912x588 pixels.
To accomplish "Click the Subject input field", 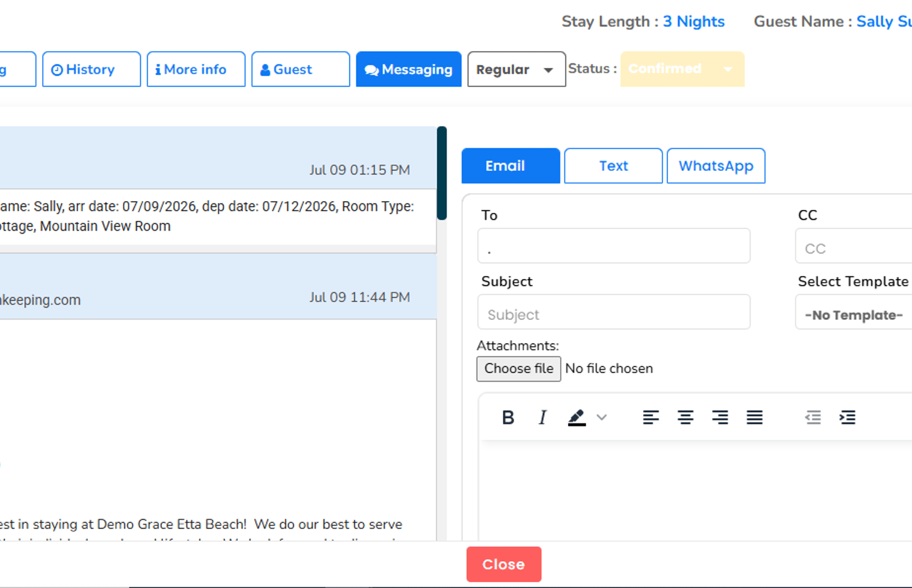I will click(x=614, y=312).
